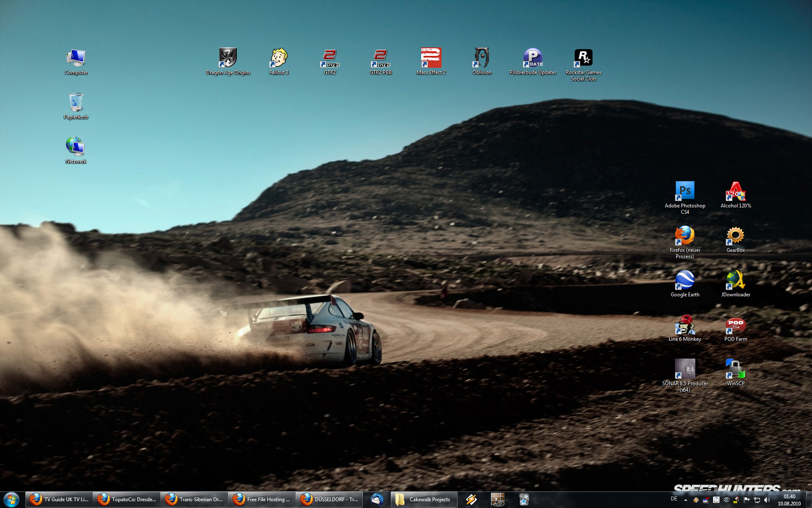812x508 pixels.
Task: Open the Windows Start menu orb
Action: [x=11, y=500]
